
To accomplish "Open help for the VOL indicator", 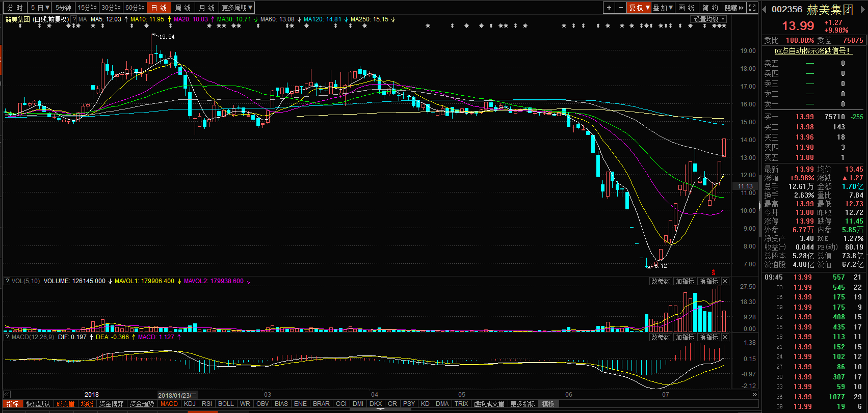I will tap(7, 281).
